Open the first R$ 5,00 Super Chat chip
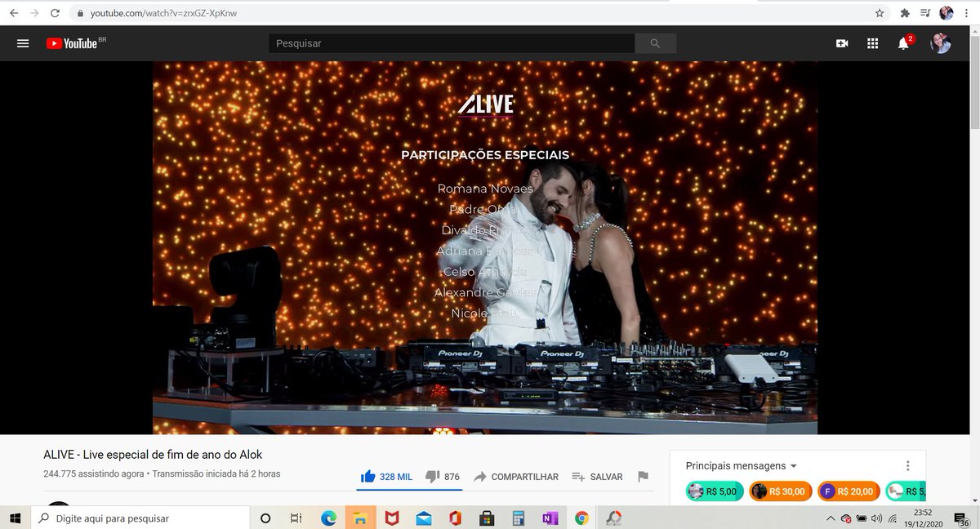Viewport: 980px width, 529px height. coord(714,491)
